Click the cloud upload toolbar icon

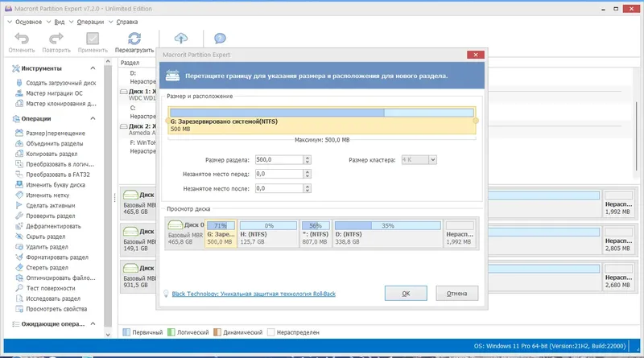[180, 38]
